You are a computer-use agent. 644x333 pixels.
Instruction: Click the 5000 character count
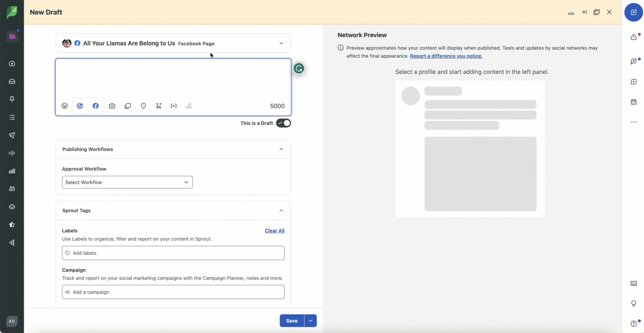coord(277,106)
